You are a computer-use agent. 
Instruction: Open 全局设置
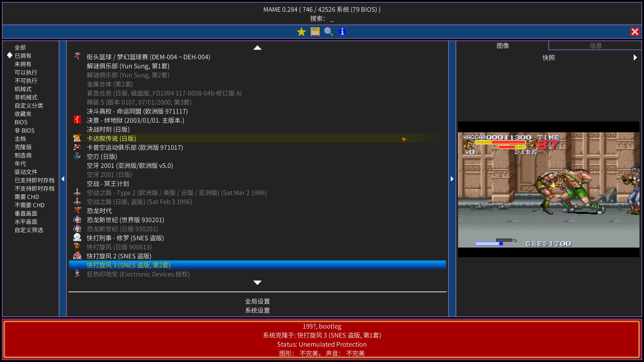257,301
